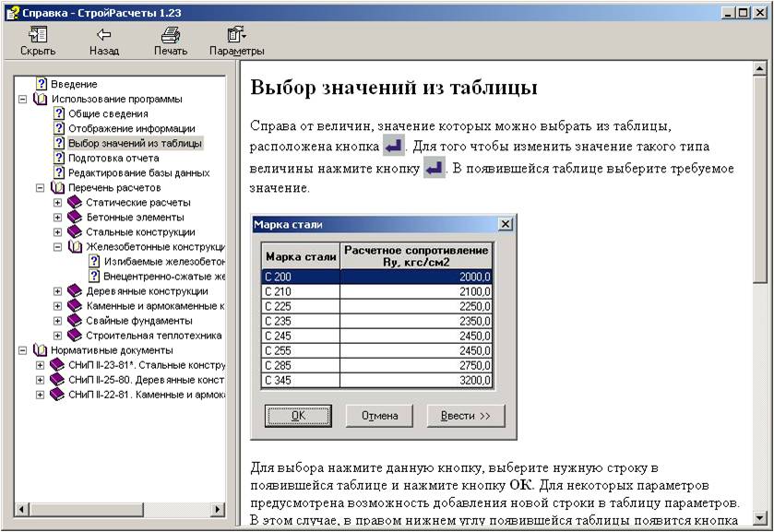774x532 pixels.
Task: Click the content pane scroll down arrow
Action: coord(759,517)
